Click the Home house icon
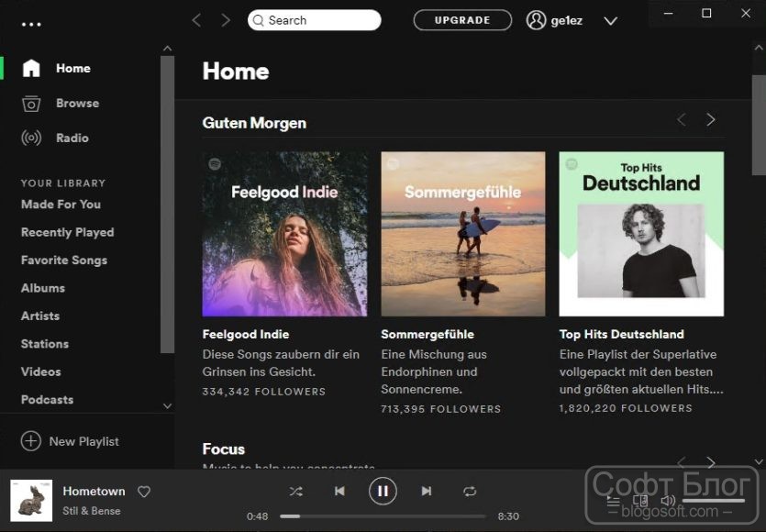The width and height of the screenshot is (766, 532). point(31,68)
